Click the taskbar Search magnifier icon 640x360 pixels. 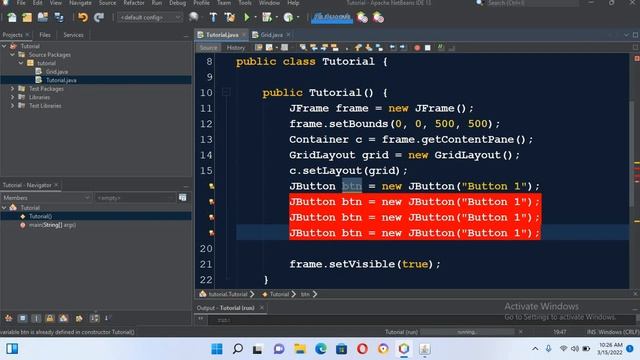point(238,349)
